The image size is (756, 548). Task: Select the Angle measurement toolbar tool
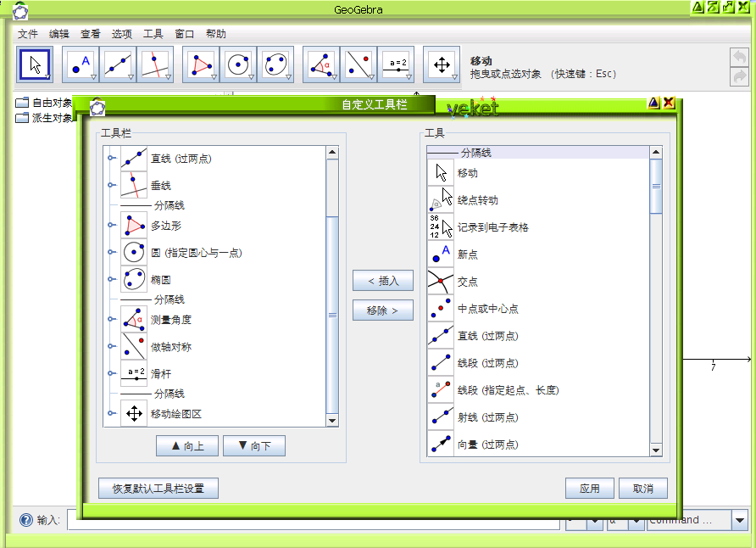[321, 64]
